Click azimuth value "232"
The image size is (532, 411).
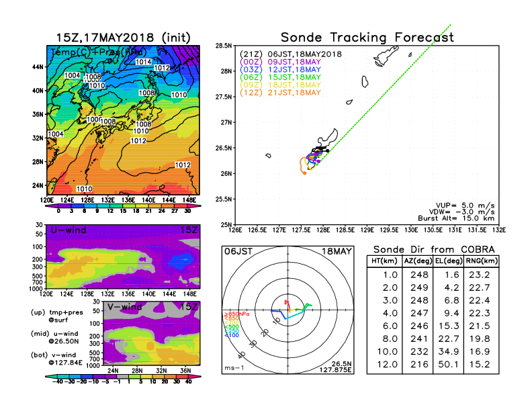[419, 352]
